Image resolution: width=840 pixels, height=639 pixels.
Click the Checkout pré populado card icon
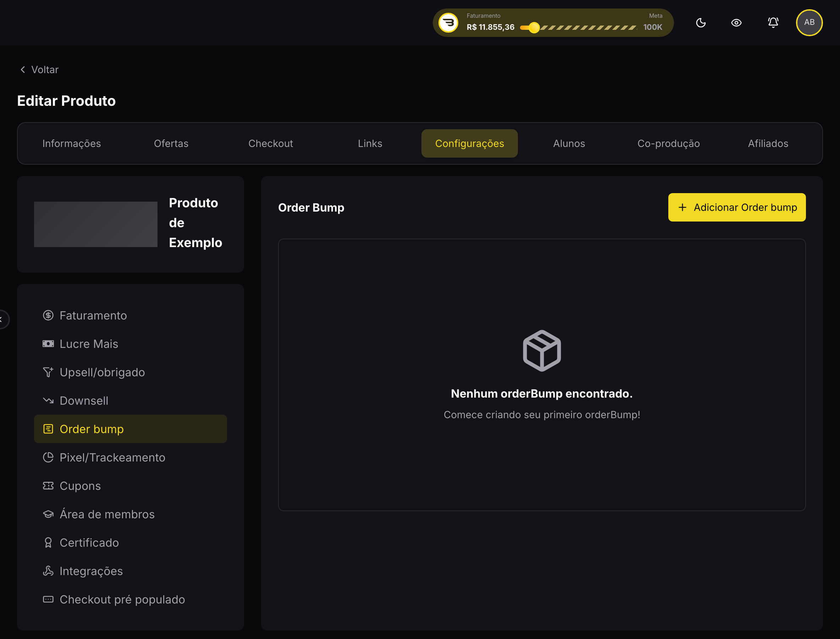48,600
